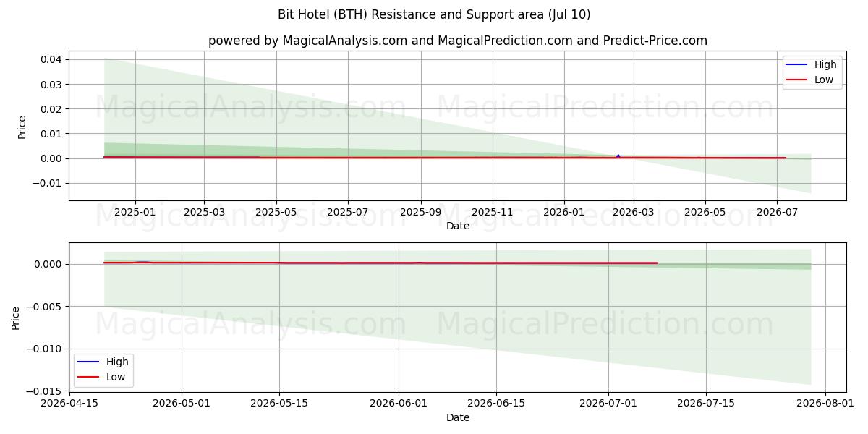Click the top chart x-axis label '2026-05'
The width and height of the screenshot is (868, 434).
pos(705,213)
